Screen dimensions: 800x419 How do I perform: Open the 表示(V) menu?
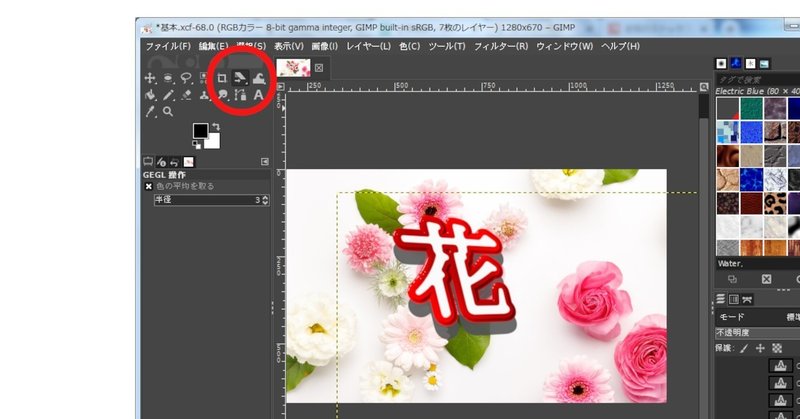point(289,46)
